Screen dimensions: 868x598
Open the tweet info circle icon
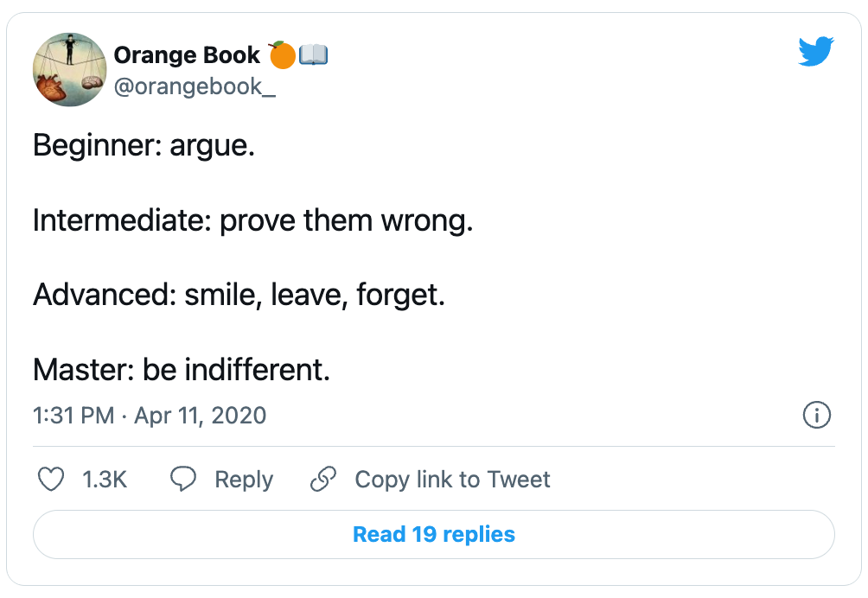coord(817,416)
